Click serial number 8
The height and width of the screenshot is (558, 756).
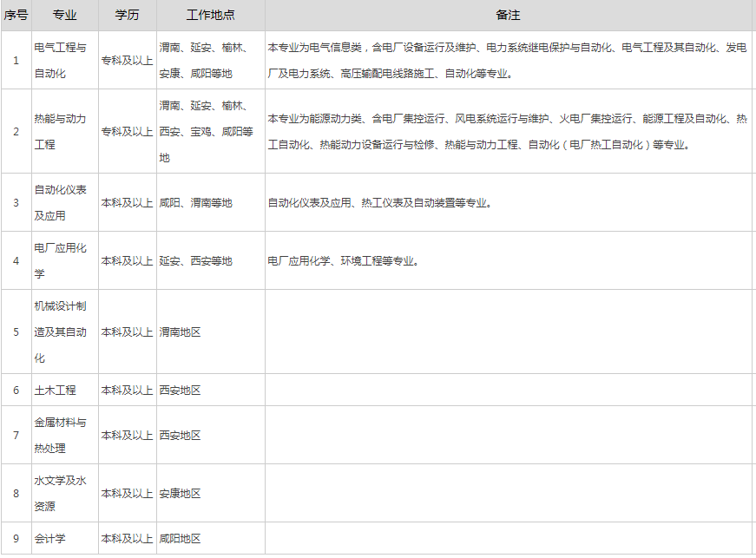coord(16,494)
